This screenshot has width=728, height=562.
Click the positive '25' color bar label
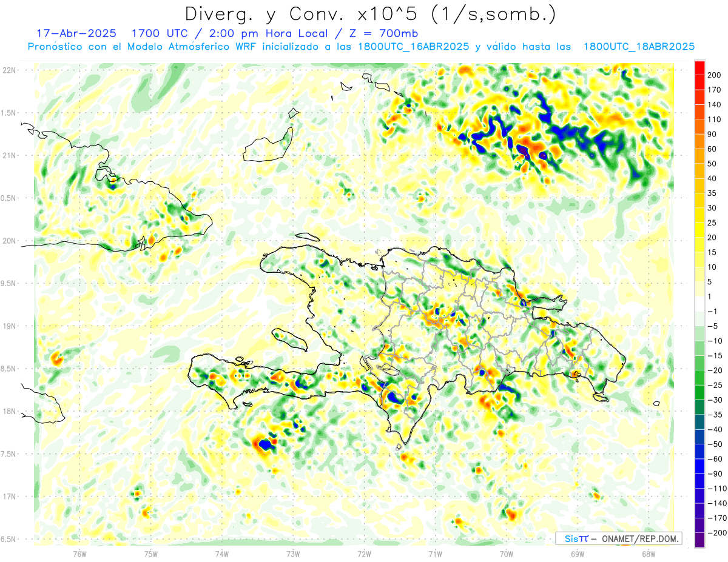pos(712,222)
